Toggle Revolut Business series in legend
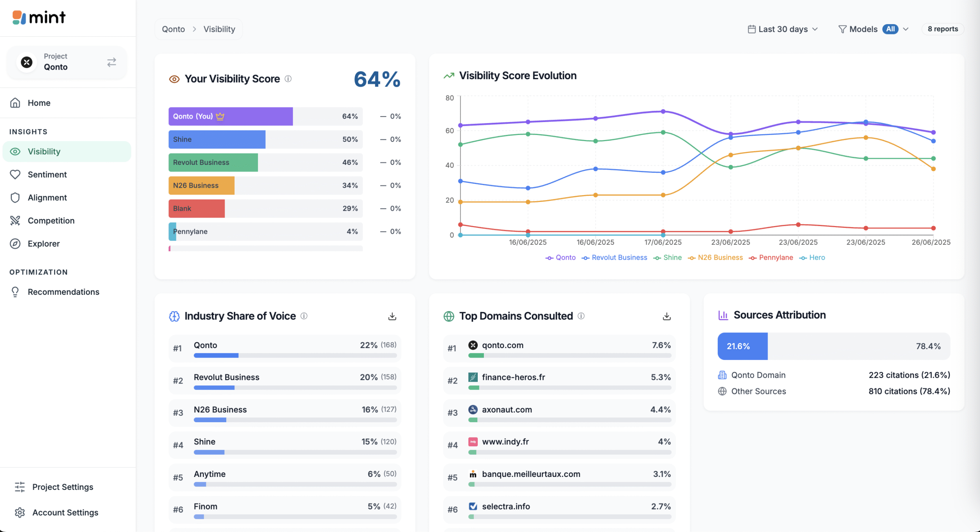Image resolution: width=980 pixels, height=532 pixels. [615, 258]
